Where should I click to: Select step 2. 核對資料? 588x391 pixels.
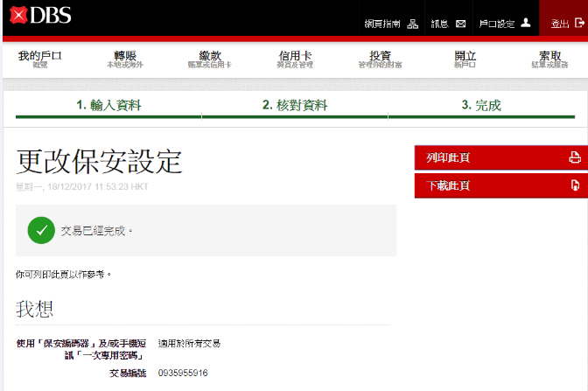point(295,105)
